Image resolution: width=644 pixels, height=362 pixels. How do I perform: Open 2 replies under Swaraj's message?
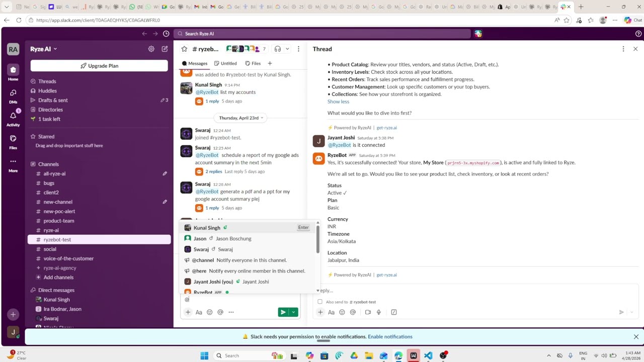[x=213, y=171]
